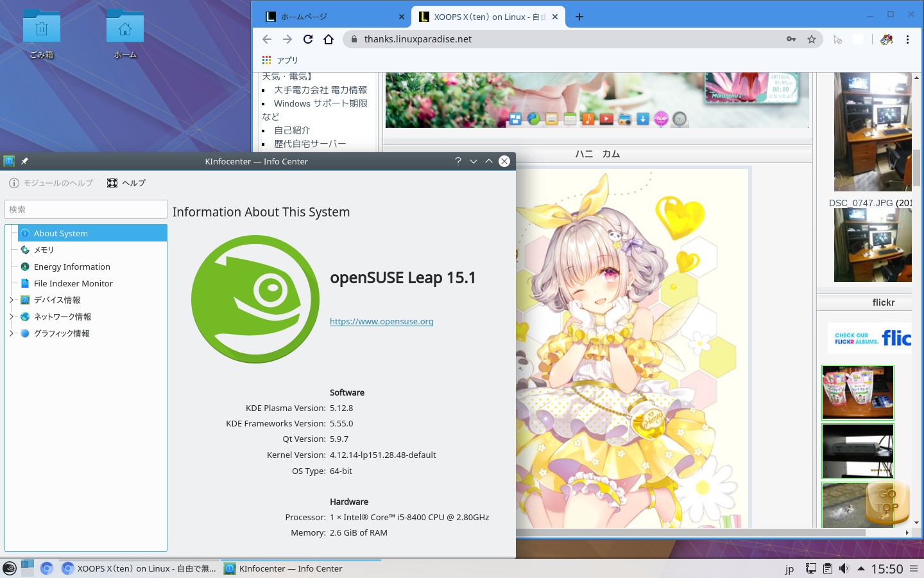The image size is (924, 578).
Task: Click the photos icon in the web page dock
Action: [x=624, y=119]
